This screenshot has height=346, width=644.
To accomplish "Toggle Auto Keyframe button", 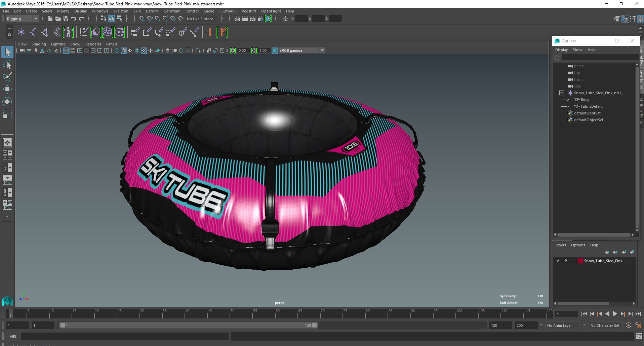I will pyautogui.click(x=629, y=325).
